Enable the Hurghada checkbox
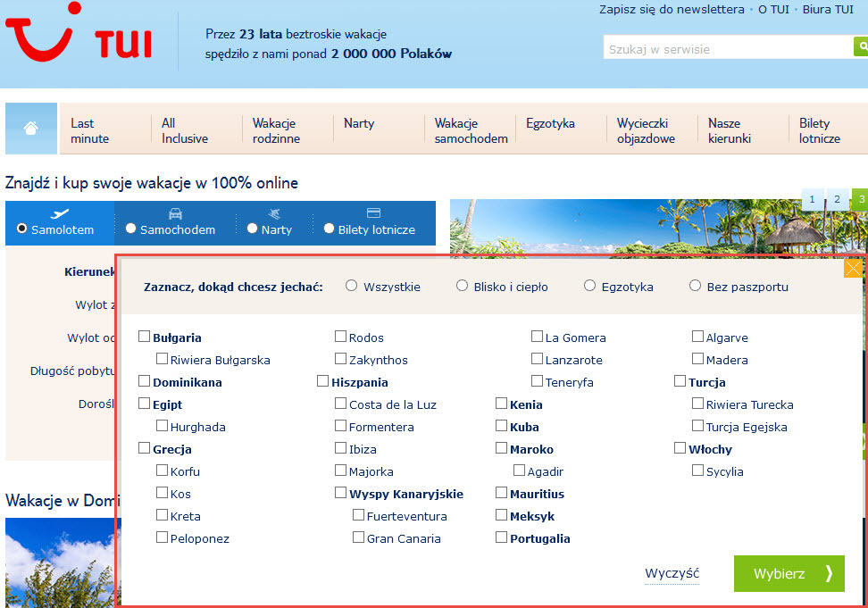 162,426
